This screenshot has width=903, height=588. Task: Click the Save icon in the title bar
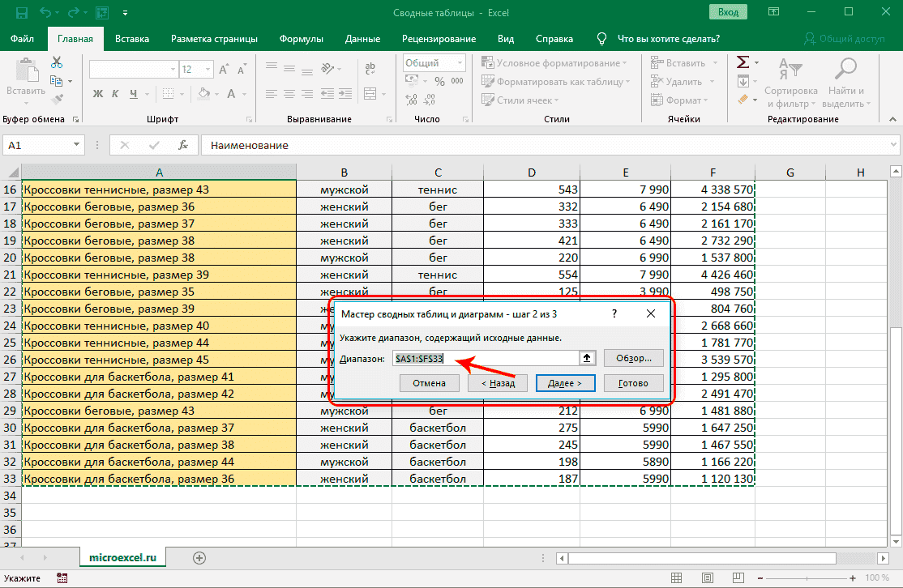(x=21, y=13)
